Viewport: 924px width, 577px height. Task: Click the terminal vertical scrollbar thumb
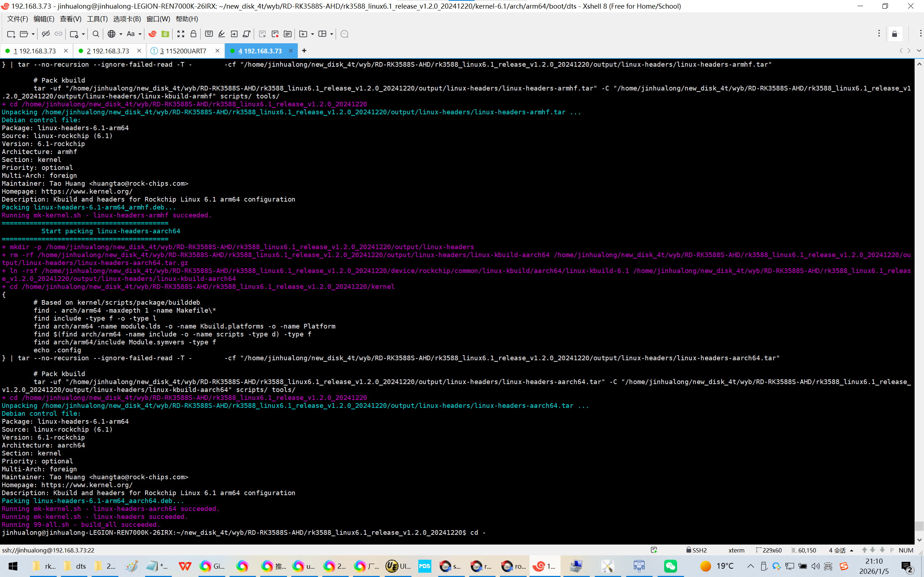[x=919, y=525]
